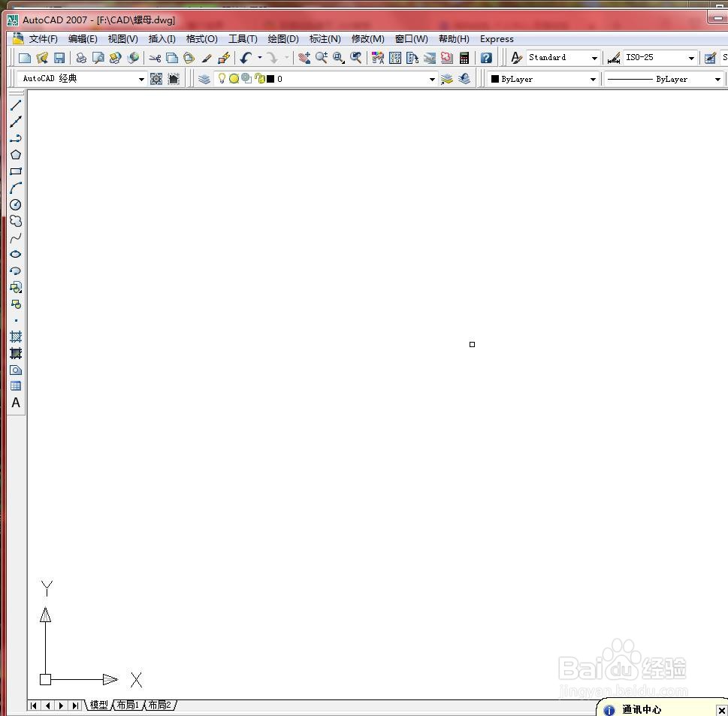Open the Markup Set Manager icon
This screenshot has height=716, width=728.
click(447, 58)
